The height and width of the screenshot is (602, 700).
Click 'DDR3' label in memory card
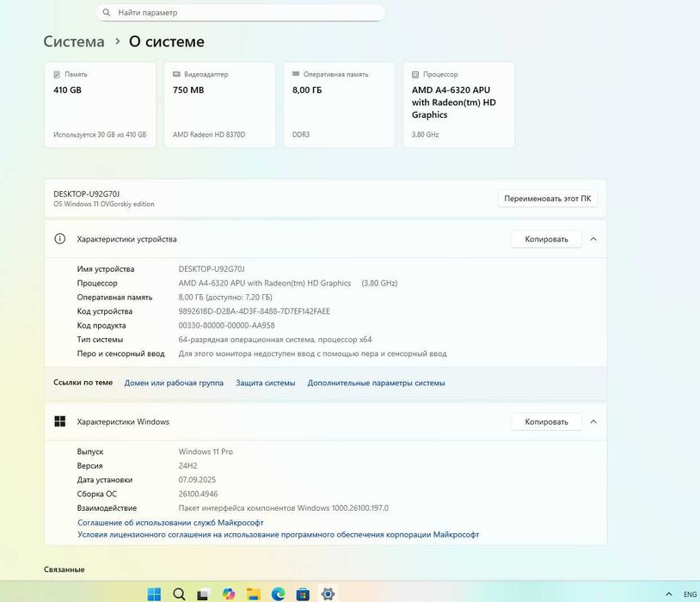301,134
